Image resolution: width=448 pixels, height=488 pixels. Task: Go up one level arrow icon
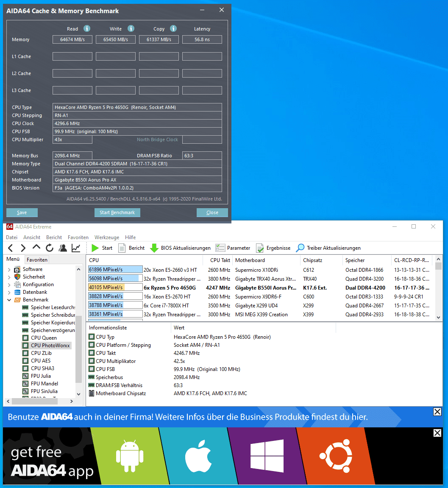click(x=36, y=248)
